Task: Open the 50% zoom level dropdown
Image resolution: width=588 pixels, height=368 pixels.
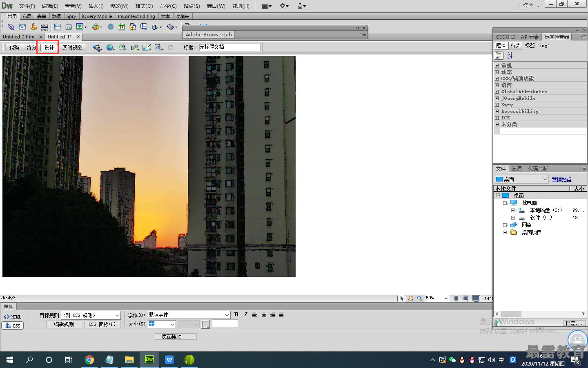Action: (x=437, y=298)
